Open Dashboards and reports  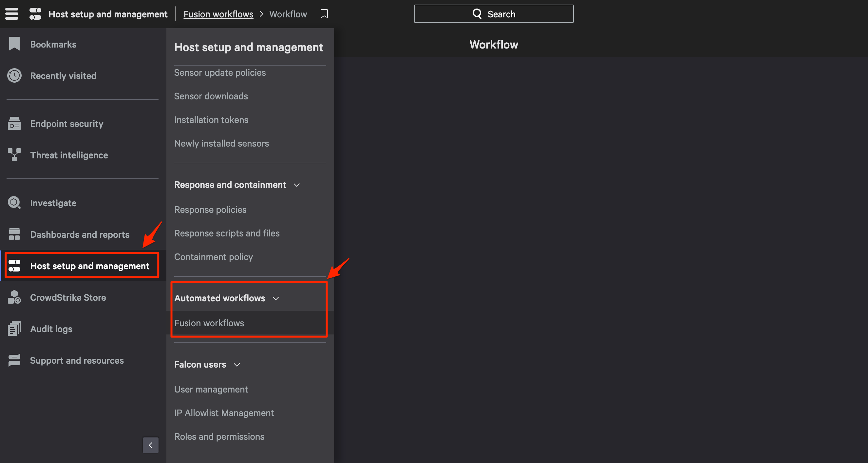pyautogui.click(x=80, y=234)
